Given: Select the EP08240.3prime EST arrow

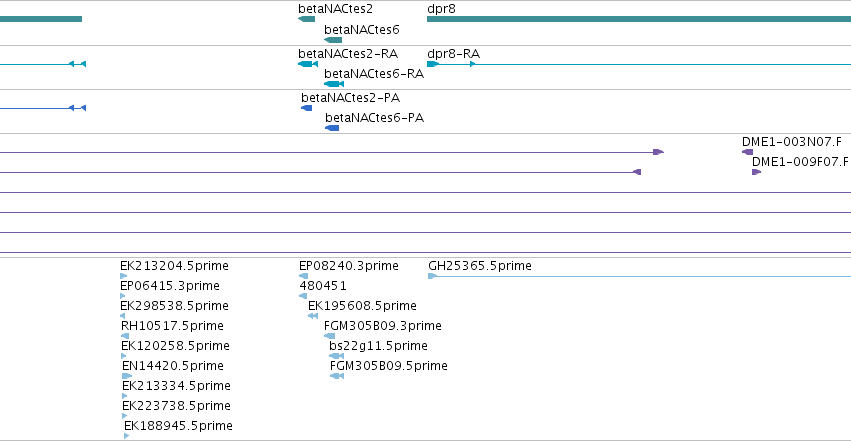Looking at the screenshot, I should tap(303, 276).
